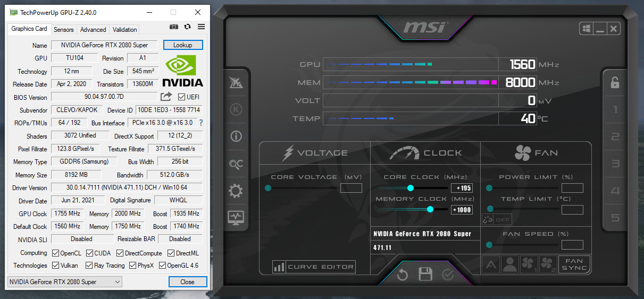This screenshot has width=644, height=299.
Task: Click the user-defined fan profile icon
Action: [510, 264]
